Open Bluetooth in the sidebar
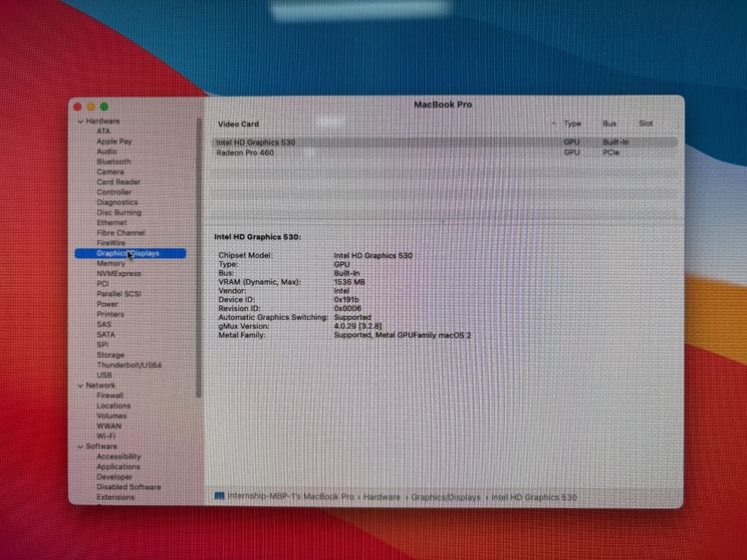The height and width of the screenshot is (560, 747). [x=114, y=161]
